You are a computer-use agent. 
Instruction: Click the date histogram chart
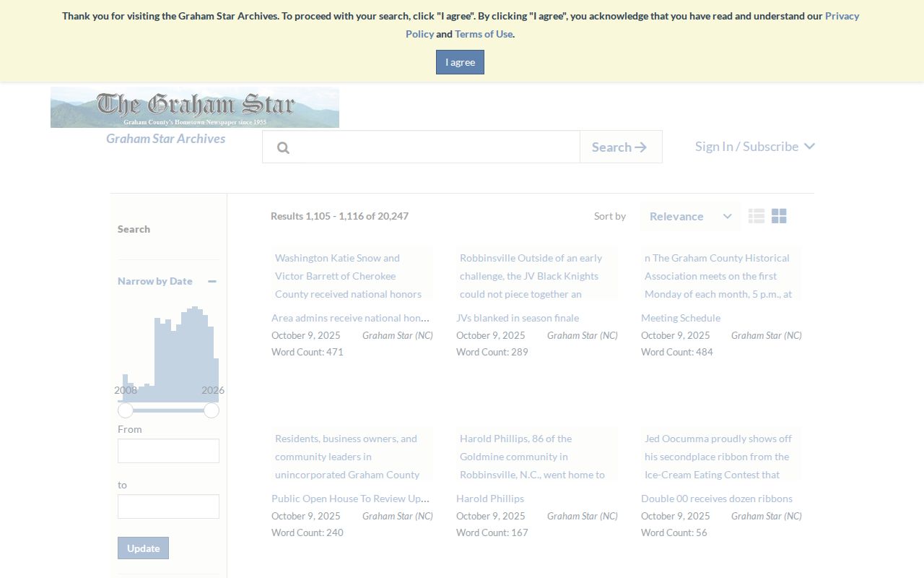pos(168,354)
